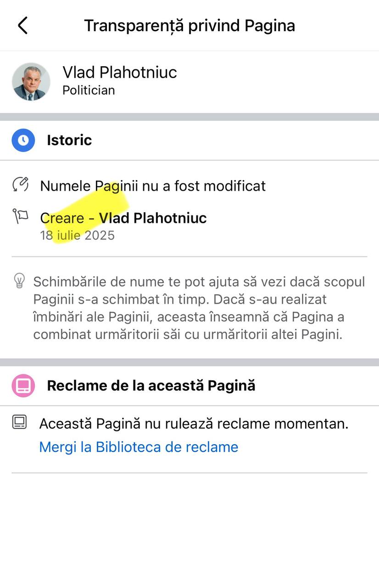Tap the Creare - Vlad Plahotniuc entry
The height and width of the screenshot is (588, 379).
pos(123,218)
